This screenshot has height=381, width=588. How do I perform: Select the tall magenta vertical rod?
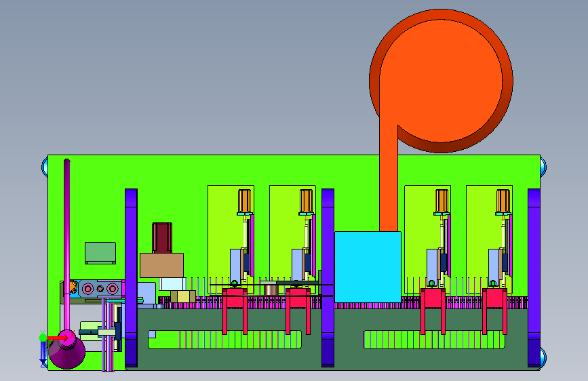pos(66,244)
